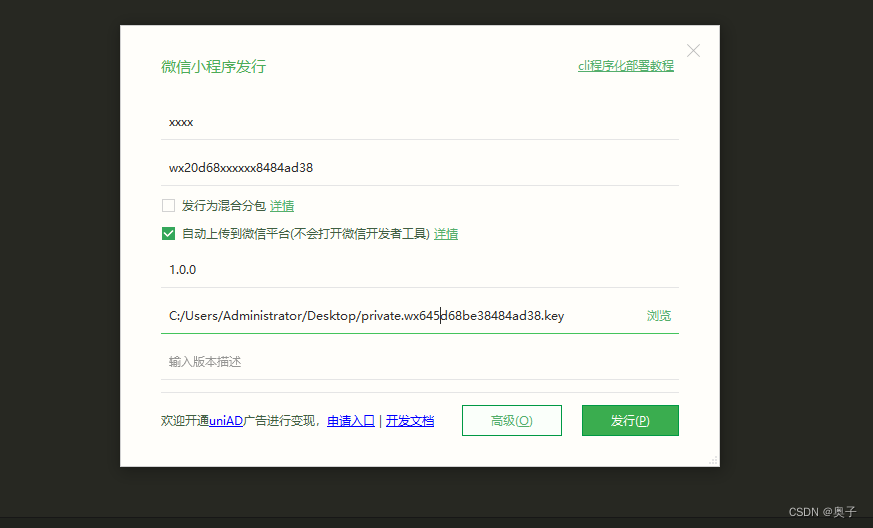
Task: Click the 发行(P) publish button
Action: click(630, 421)
